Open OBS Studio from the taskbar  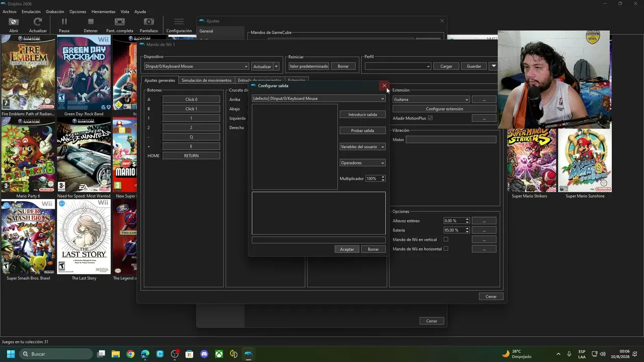[175, 354]
